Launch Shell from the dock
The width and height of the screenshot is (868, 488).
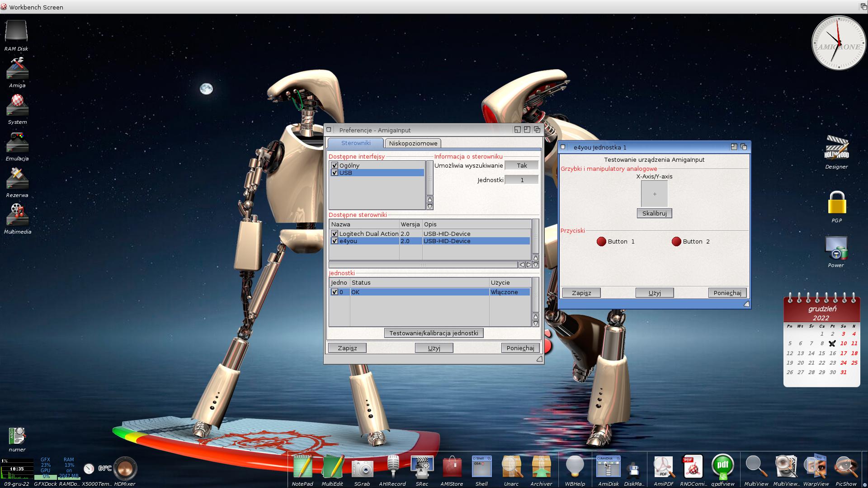coord(481,467)
